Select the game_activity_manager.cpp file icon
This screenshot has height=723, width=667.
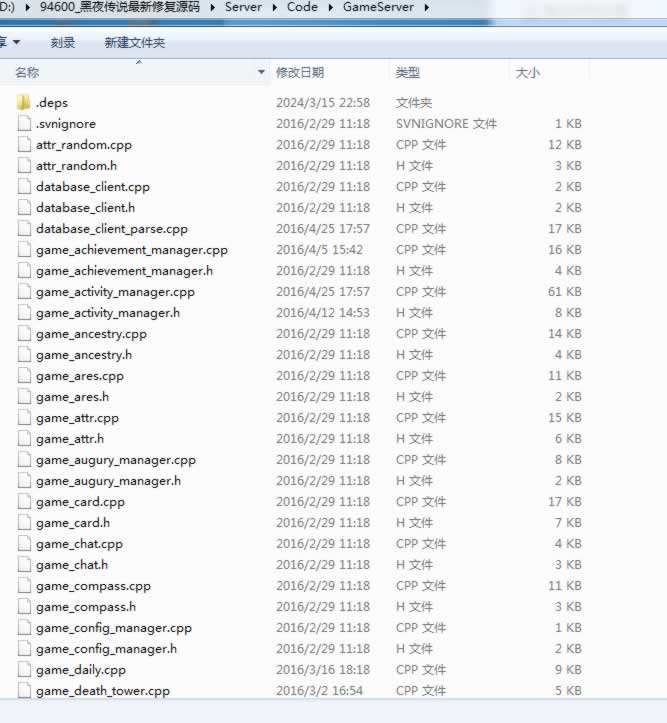click(24, 291)
